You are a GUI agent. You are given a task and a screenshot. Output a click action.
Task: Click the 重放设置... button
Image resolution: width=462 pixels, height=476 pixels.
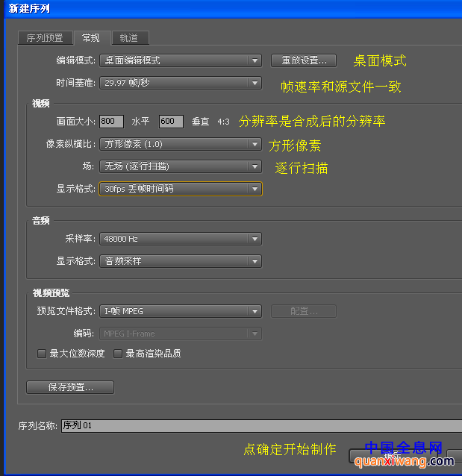303,60
